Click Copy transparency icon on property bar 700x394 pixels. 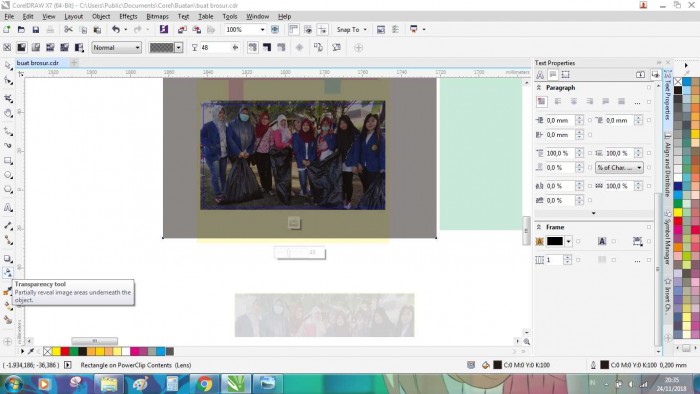(x=318, y=47)
